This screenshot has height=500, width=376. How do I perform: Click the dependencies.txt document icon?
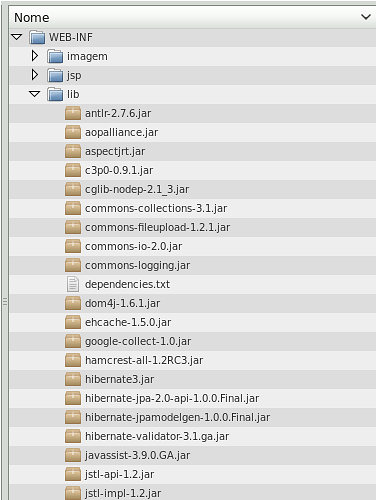[x=73, y=284]
